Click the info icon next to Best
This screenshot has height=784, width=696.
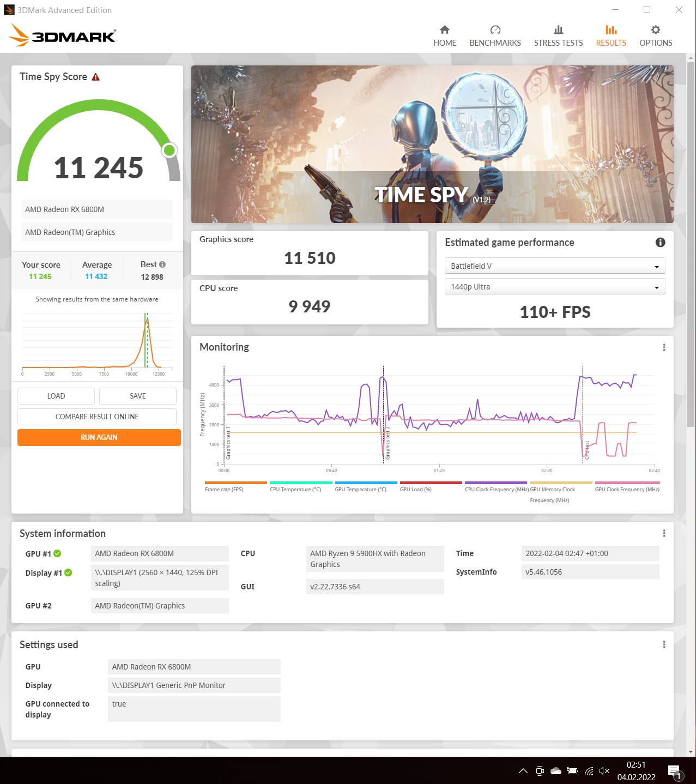coord(162,264)
